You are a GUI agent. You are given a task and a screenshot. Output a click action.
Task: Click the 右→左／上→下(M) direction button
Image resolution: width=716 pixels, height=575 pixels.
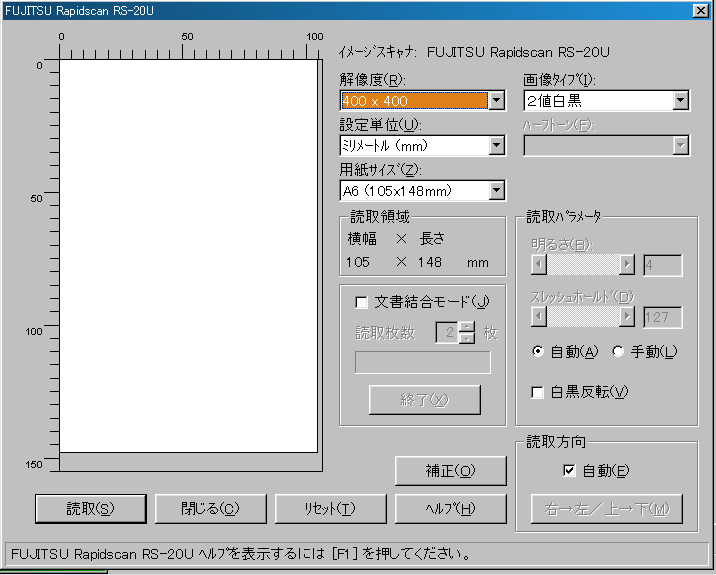pos(607,508)
